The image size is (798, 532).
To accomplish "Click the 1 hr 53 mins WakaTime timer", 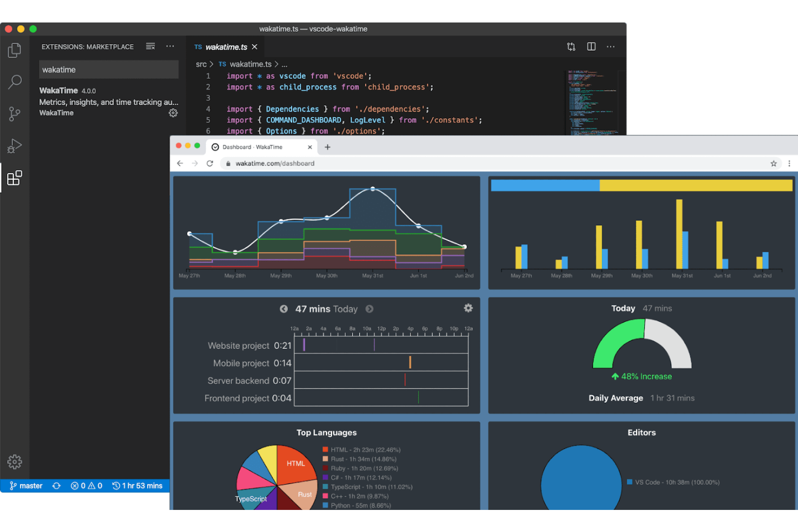I will [x=138, y=486].
